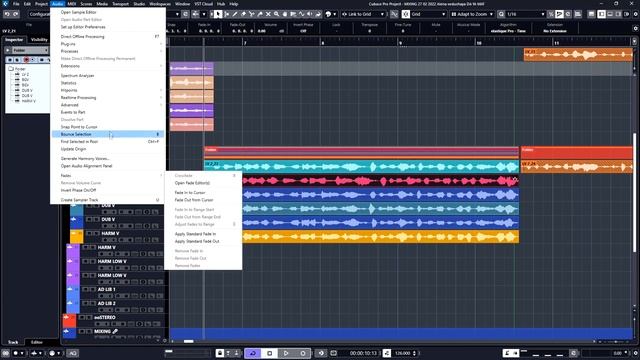This screenshot has height=360, width=640.
Task: Select the Erase tool
Action: pos(243,14)
